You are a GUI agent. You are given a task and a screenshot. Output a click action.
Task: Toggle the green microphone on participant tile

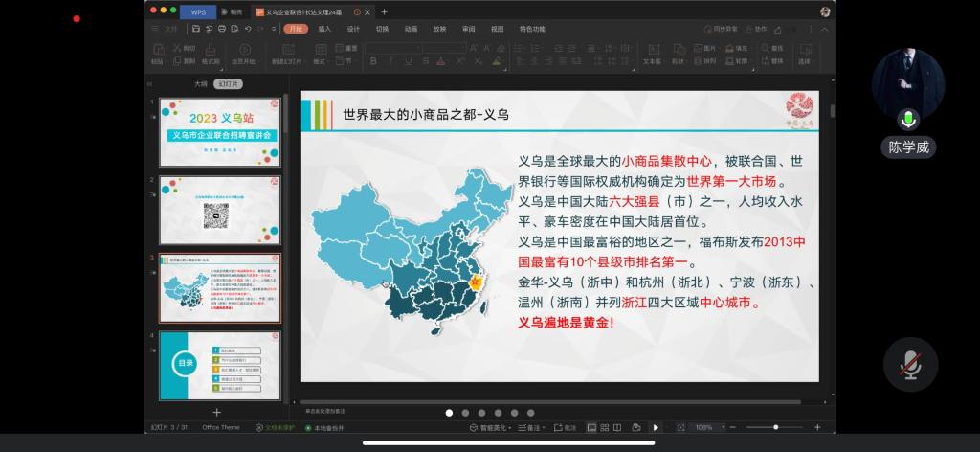point(907,119)
